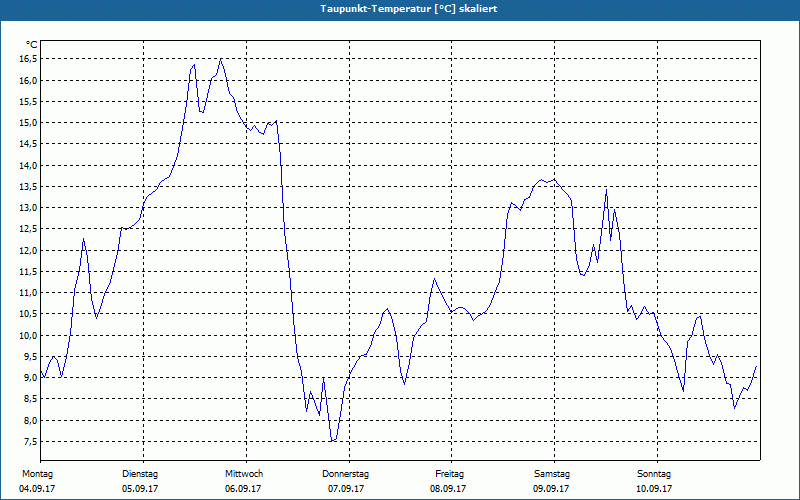Select the 7,5 y-axis value
This screenshot has height=500, width=800.
coord(31,441)
